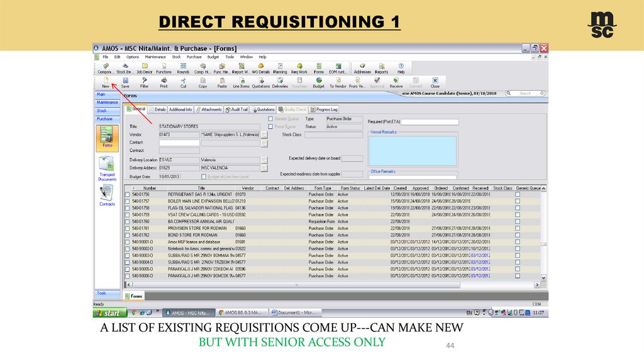Open Deliveries toolbar icon
The image size is (644, 361).
[280, 82]
